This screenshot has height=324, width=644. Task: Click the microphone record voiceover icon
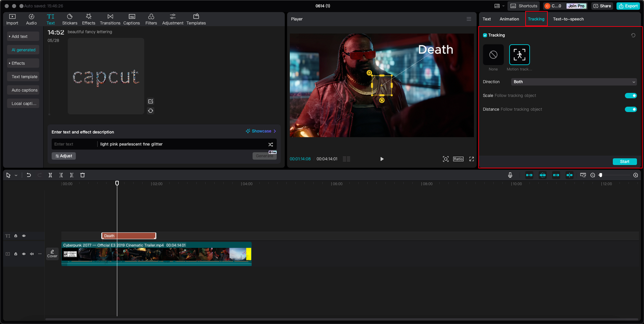510,175
